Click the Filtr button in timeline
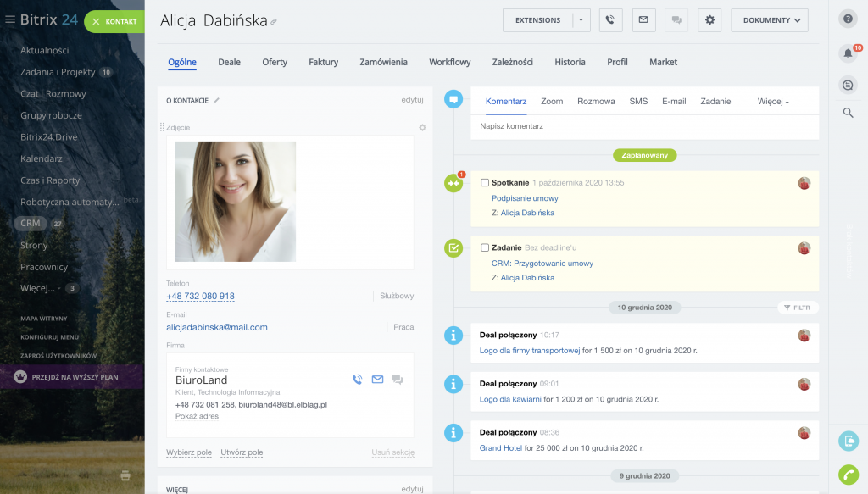The width and height of the screenshot is (868, 494). [798, 308]
